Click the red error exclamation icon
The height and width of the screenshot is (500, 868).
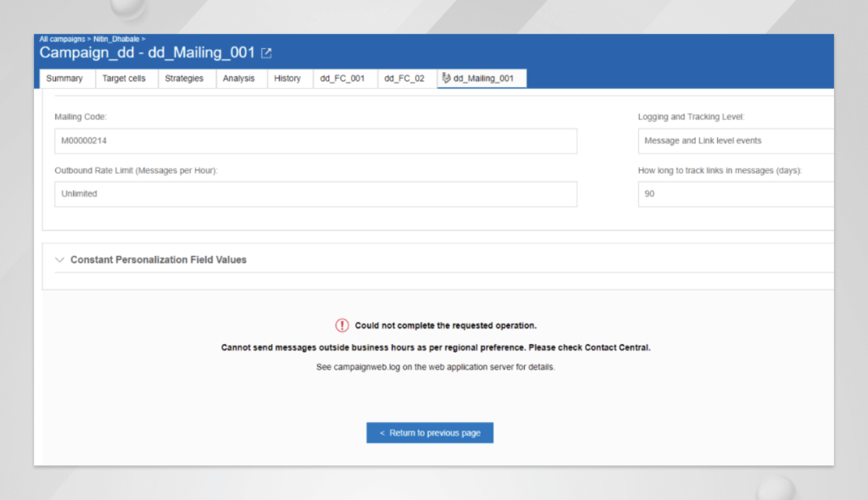click(x=342, y=325)
